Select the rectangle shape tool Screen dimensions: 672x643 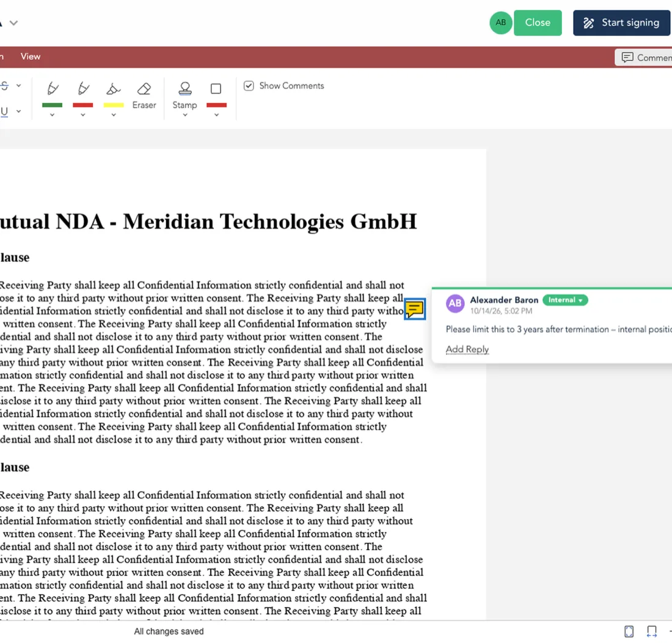pyautogui.click(x=216, y=89)
